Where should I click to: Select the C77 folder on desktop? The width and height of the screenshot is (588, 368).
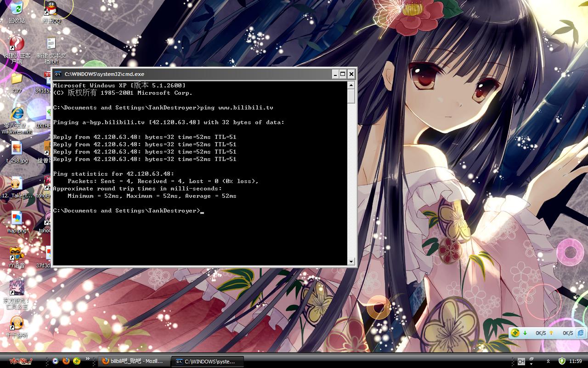coord(17,79)
